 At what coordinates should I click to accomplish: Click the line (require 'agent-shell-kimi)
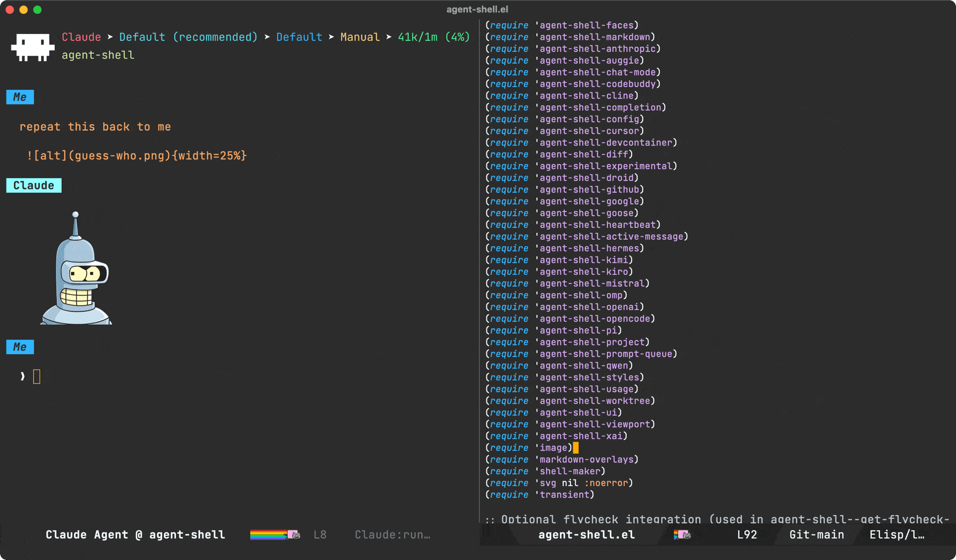click(x=559, y=260)
